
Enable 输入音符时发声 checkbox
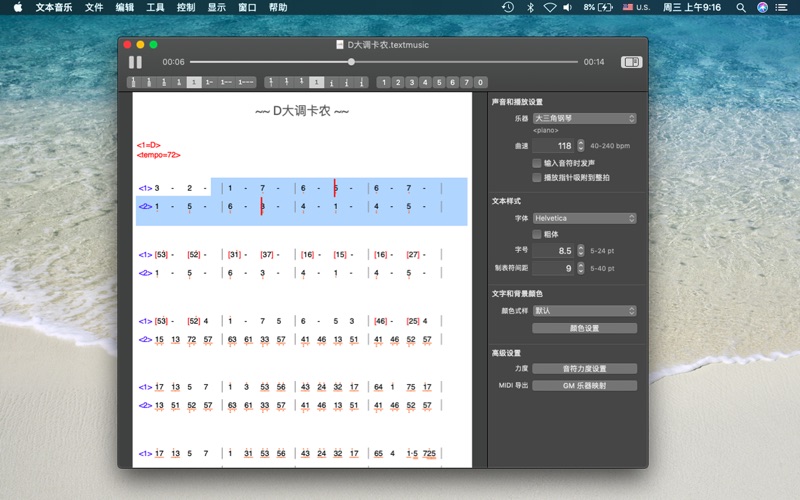537,162
